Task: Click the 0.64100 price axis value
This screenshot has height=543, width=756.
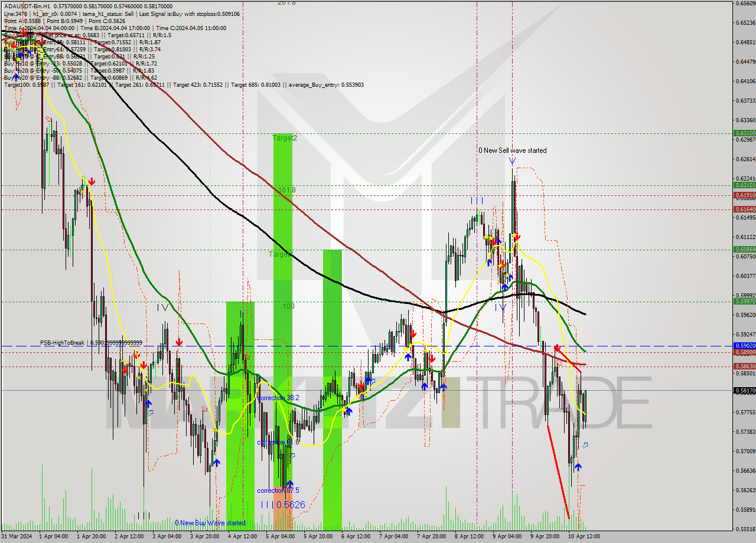Action: [745, 81]
